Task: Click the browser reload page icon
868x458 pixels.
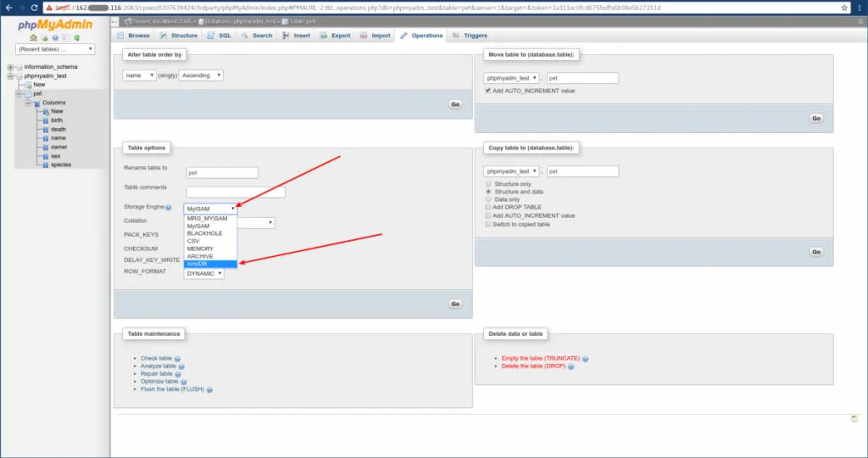Action: 34,8
